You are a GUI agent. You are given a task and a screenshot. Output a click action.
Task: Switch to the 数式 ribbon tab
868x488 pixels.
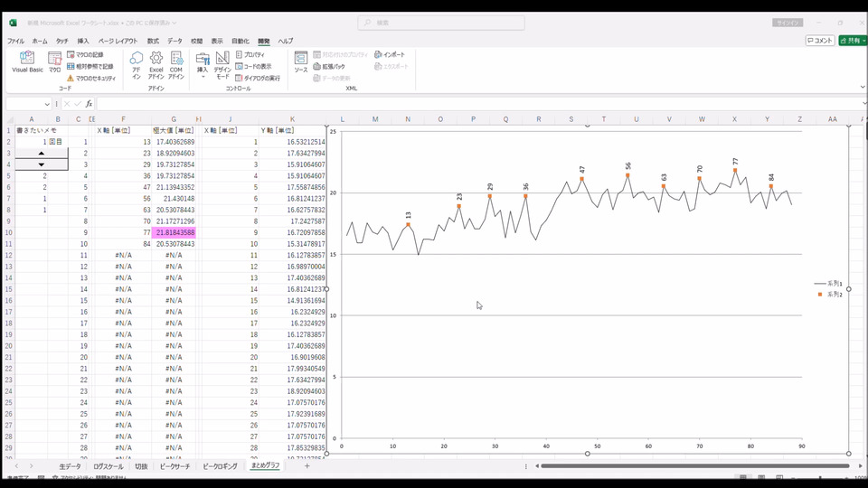click(x=153, y=41)
